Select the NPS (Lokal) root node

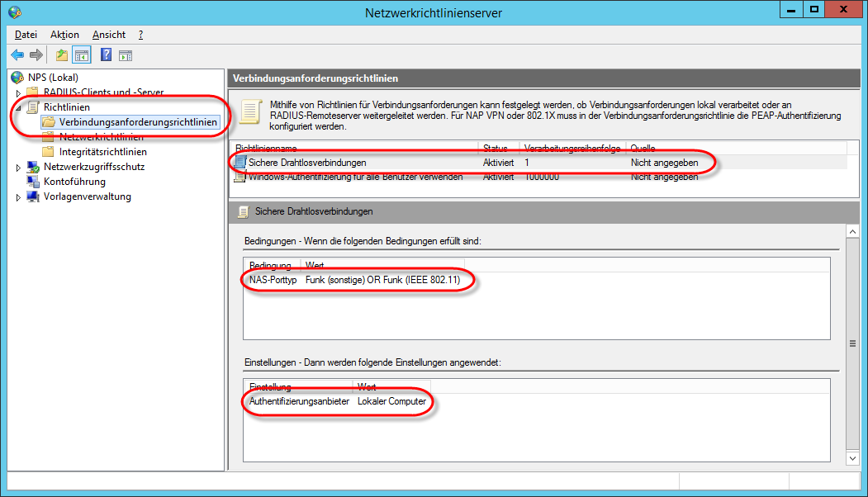point(53,78)
